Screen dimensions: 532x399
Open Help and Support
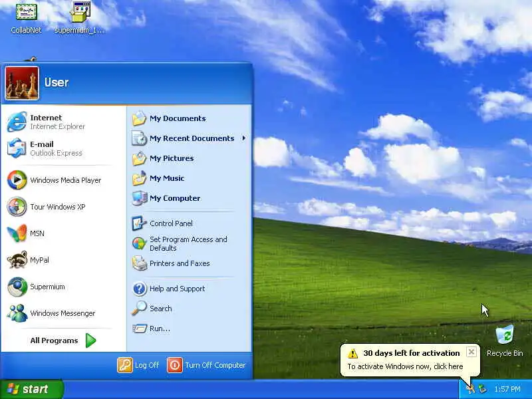tap(190, 289)
